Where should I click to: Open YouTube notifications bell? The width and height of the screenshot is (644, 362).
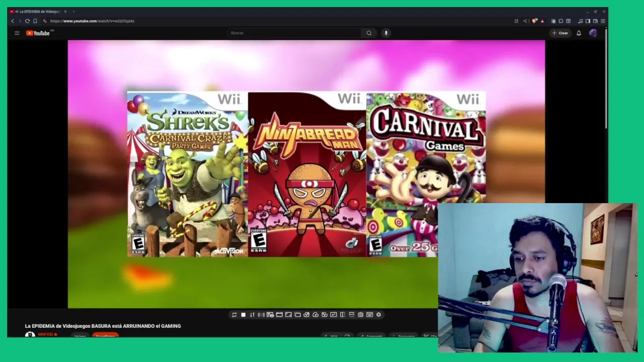click(x=579, y=33)
